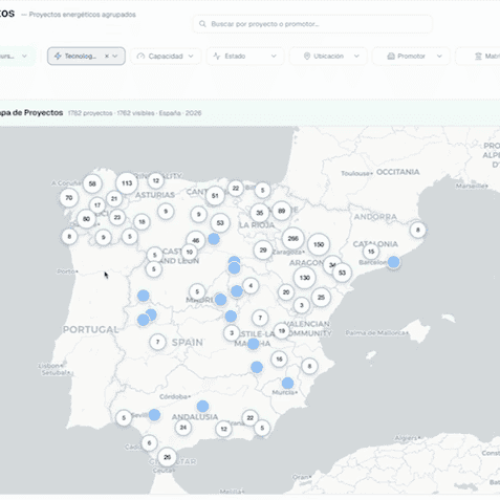Expand the partially visible leftmost filter chevron

[24, 56]
